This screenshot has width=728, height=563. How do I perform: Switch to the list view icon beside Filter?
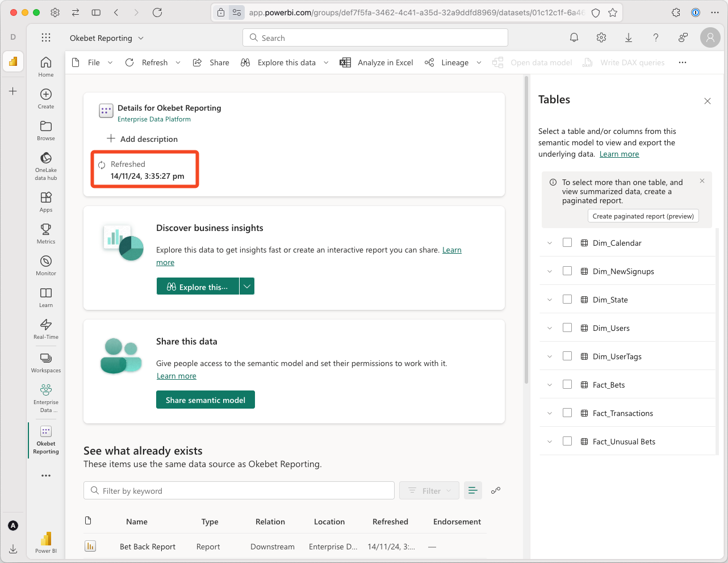tap(473, 490)
